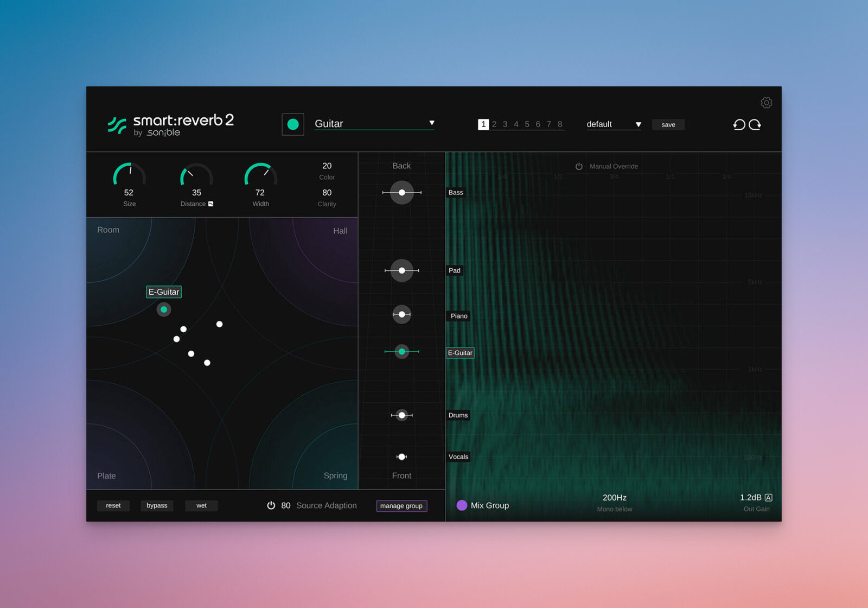The image size is (868, 608).
Task: Click the redo arrow icon
Action: pos(755,125)
